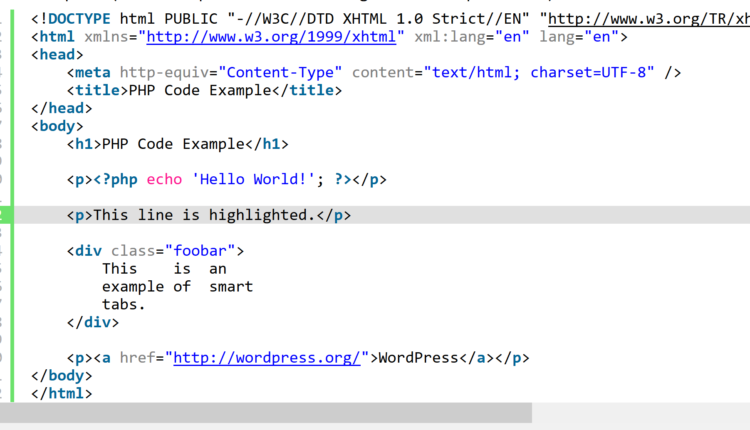Click the 'foobar' class value
The image size is (750, 430).
(x=200, y=251)
